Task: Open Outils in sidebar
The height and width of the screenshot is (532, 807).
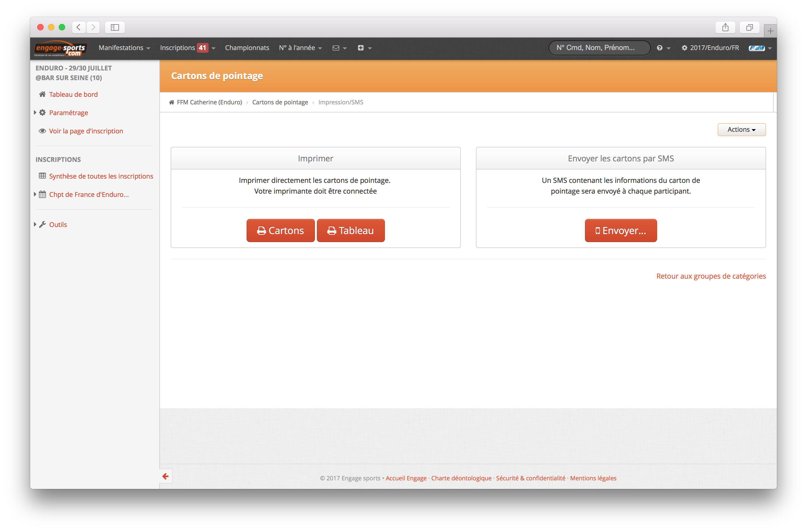Action: pos(58,225)
